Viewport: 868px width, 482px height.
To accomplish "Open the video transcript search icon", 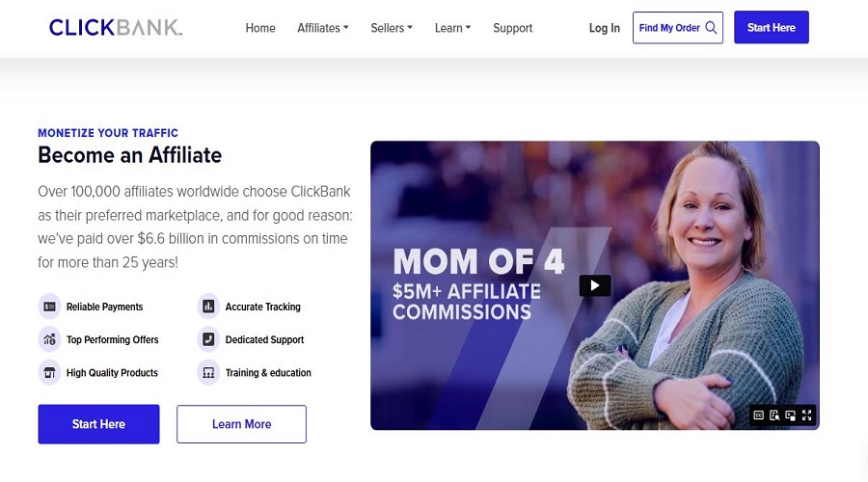I will coord(774,415).
